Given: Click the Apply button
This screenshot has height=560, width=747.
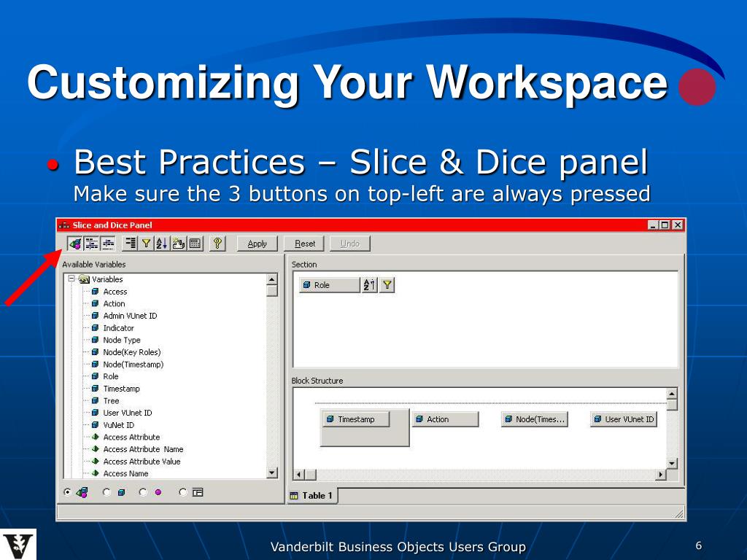Looking at the screenshot, I should [x=258, y=244].
